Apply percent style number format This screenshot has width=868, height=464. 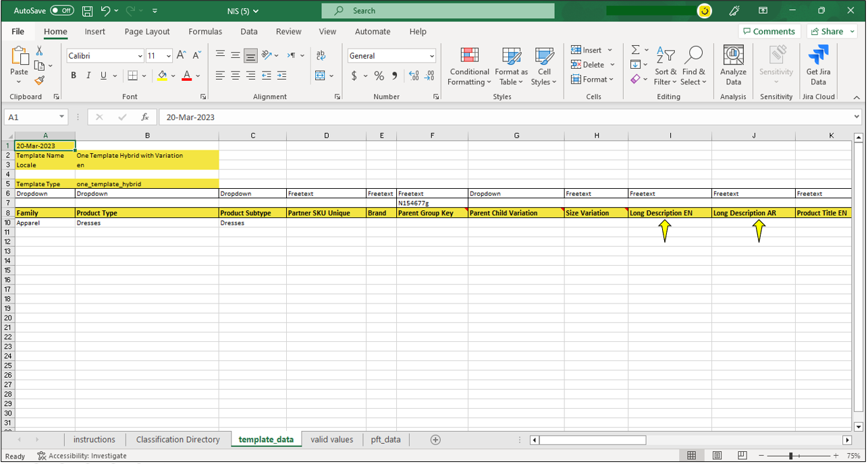(x=379, y=76)
